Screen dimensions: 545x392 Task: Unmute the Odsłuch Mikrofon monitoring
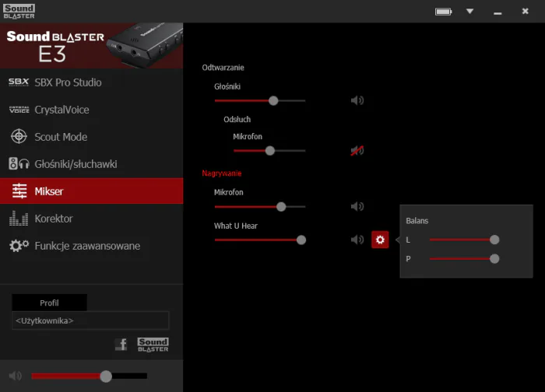coord(357,150)
